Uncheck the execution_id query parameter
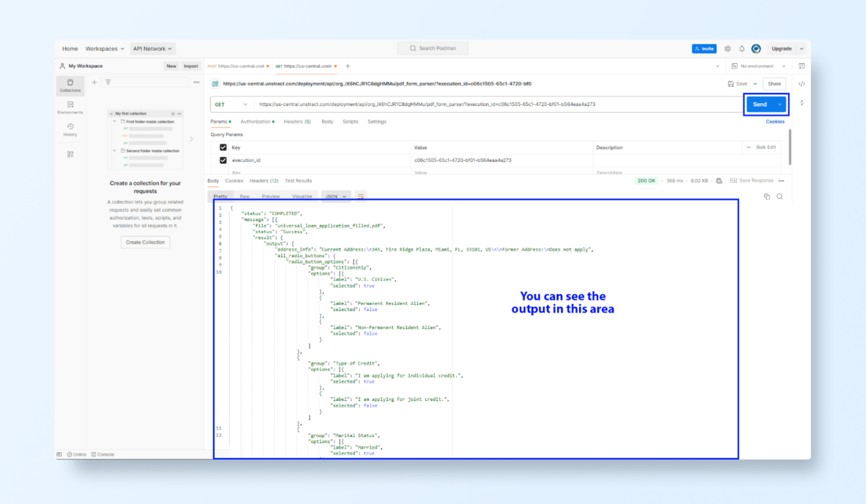Image resolution: width=866 pixels, height=504 pixels. click(223, 160)
